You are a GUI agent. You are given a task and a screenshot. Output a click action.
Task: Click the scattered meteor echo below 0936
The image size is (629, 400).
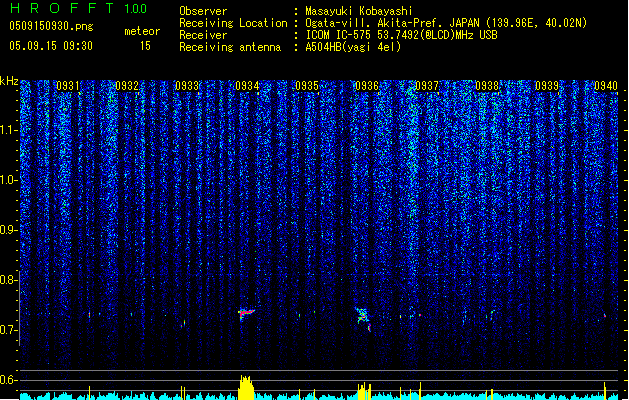[x=363, y=319]
